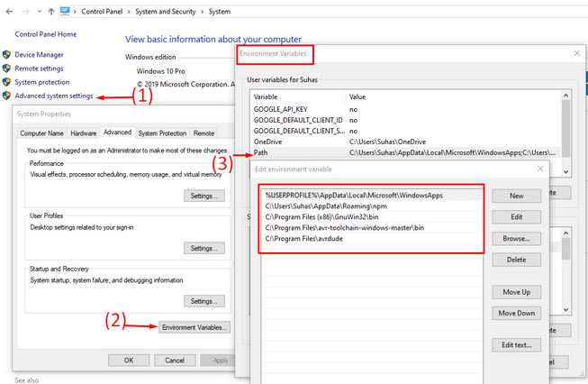Screen dimensions: 588x384
Task: Go up one folder level
Action: click(51, 12)
